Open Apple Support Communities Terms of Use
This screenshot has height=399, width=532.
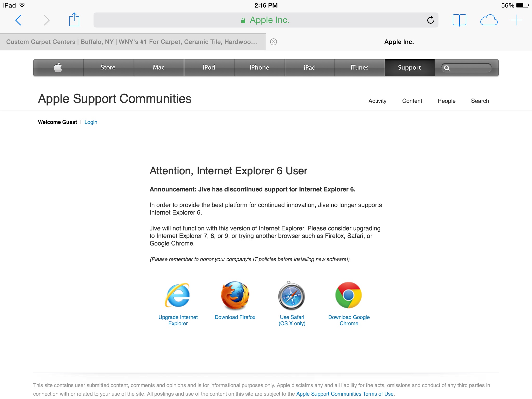tap(345, 394)
